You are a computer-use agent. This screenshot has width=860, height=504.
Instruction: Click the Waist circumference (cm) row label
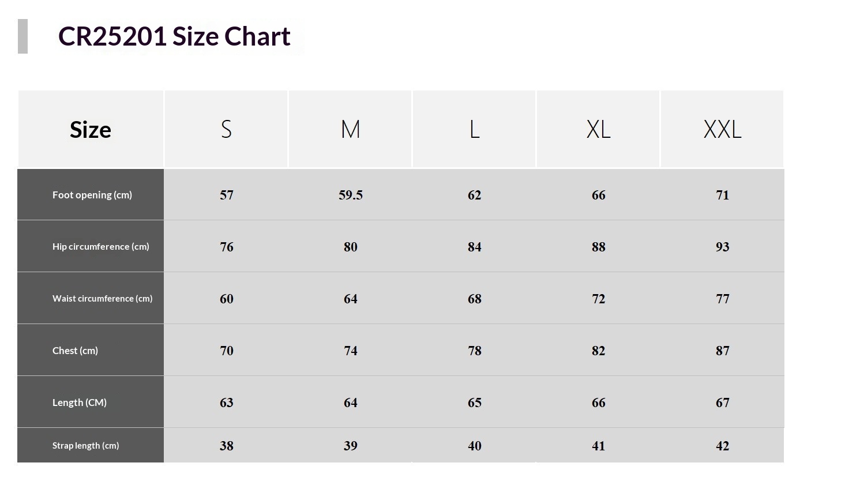[x=102, y=298]
